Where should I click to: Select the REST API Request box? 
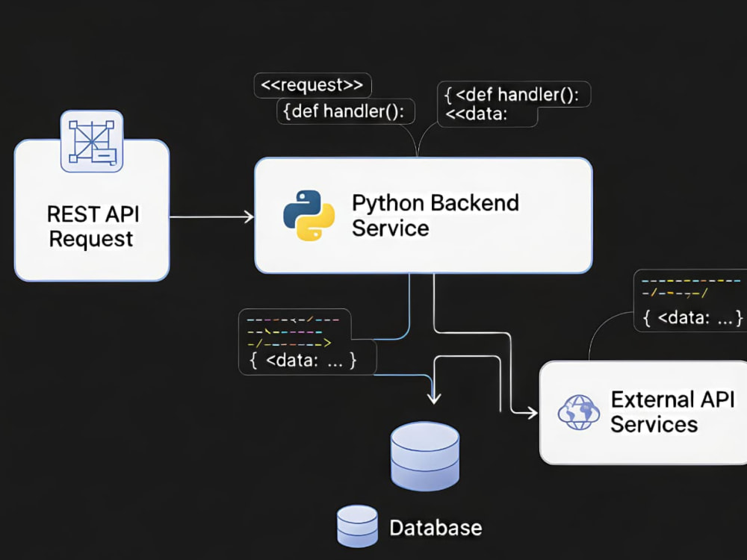(x=92, y=210)
